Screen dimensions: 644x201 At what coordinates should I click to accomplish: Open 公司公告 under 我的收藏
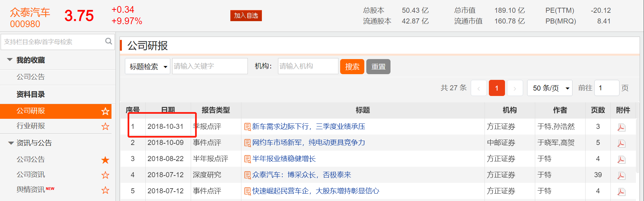(31, 77)
